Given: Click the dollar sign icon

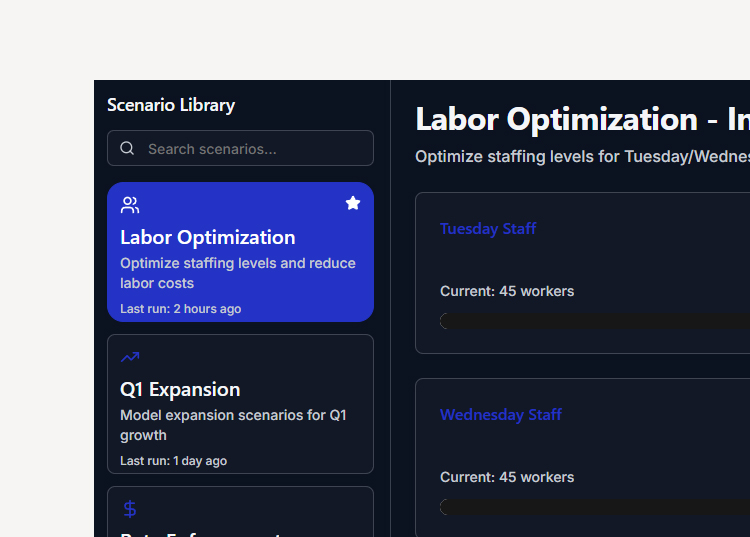Looking at the screenshot, I should tap(130, 509).
